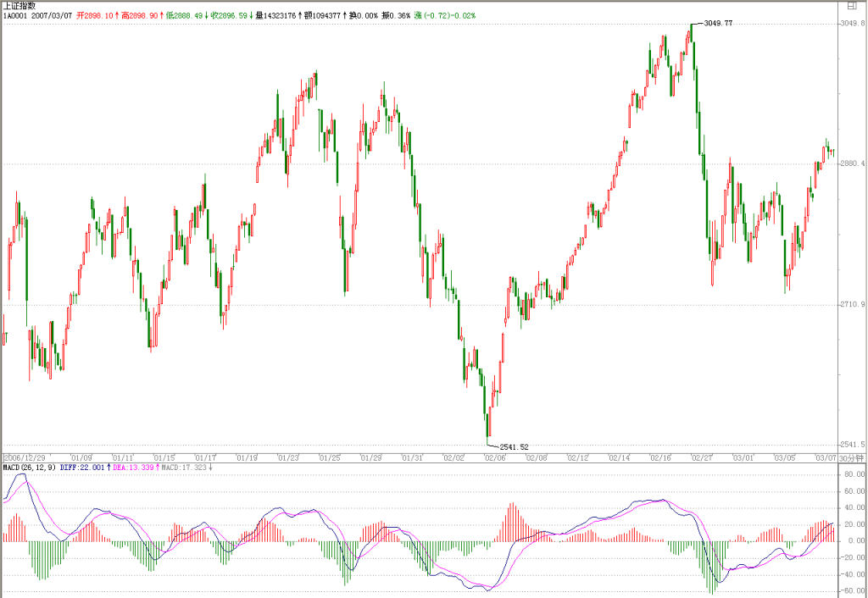868x598 pixels.
Task: Select the 02/06 date on the time axis
Action: tap(495, 458)
